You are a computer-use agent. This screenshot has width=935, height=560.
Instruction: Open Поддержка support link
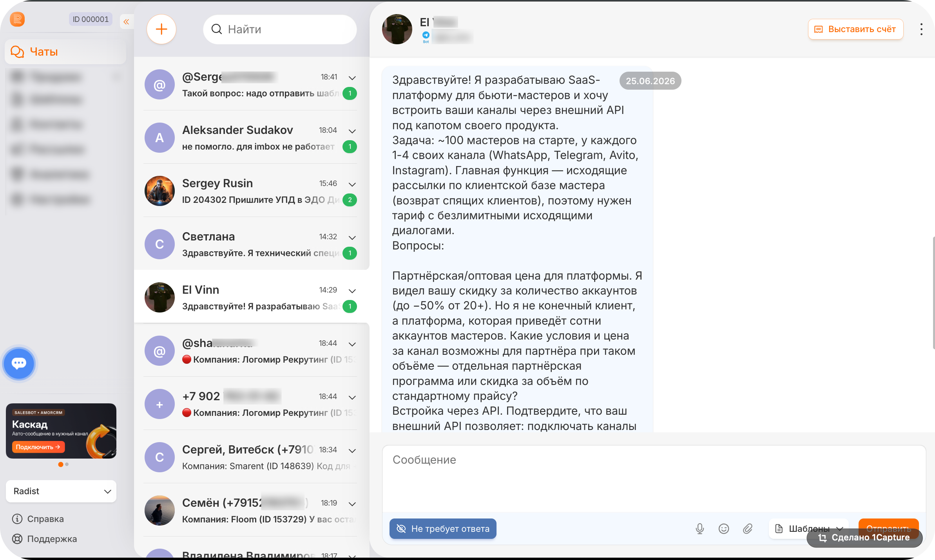(x=44, y=539)
